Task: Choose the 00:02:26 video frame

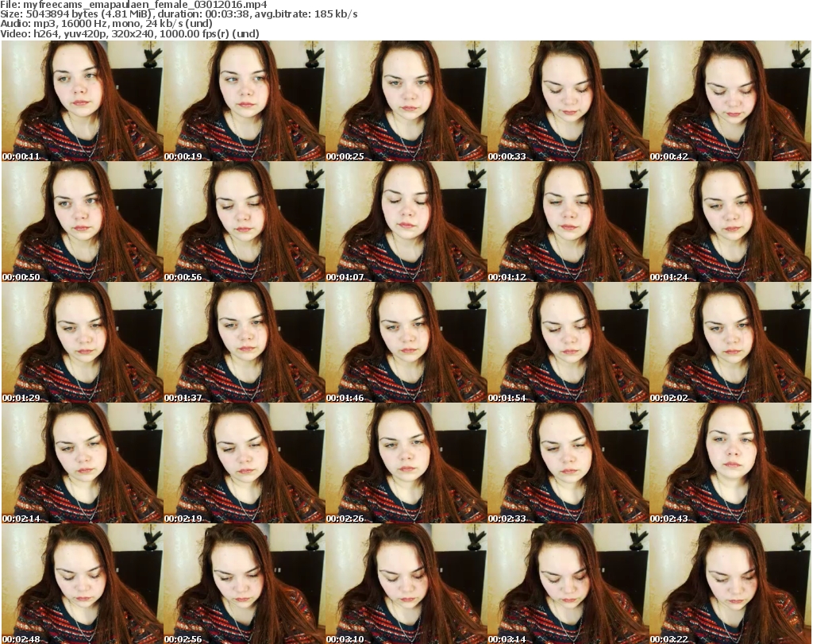Action: pyautogui.click(x=406, y=464)
